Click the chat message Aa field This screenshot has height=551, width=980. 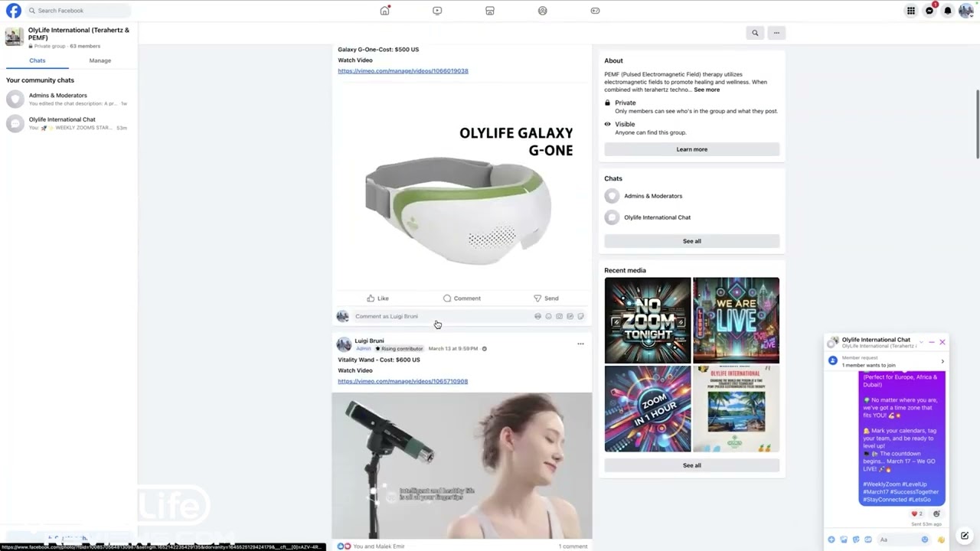point(897,540)
